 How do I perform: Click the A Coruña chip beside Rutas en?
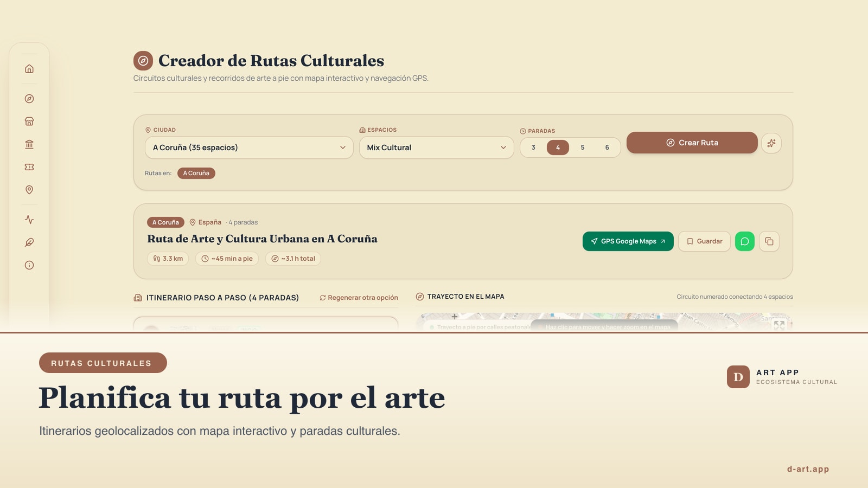pyautogui.click(x=196, y=173)
